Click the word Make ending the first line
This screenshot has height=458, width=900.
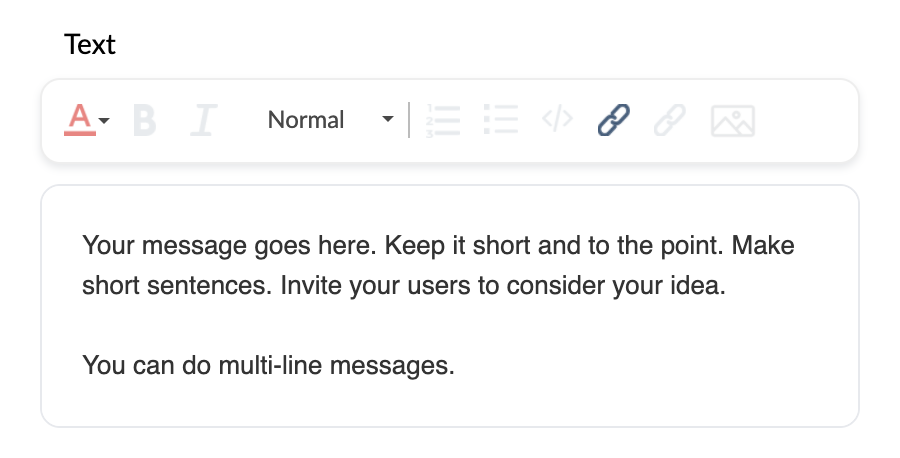coord(763,246)
